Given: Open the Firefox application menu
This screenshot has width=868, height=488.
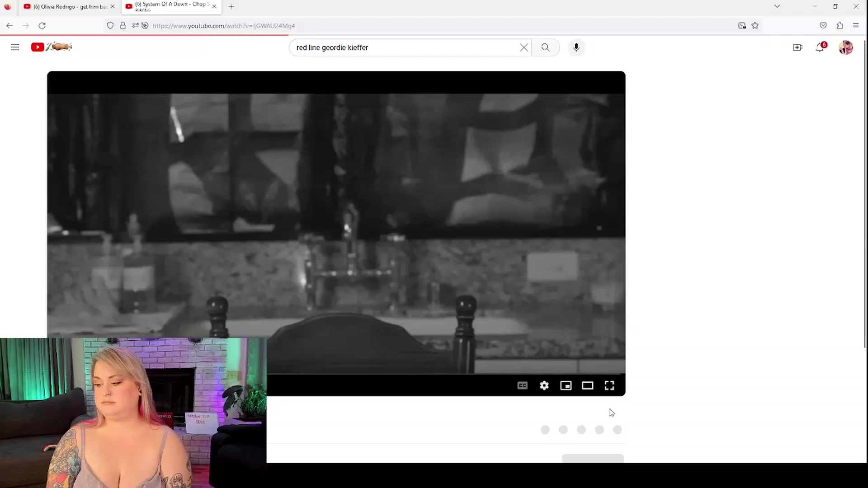Looking at the screenshot, I should click(x=855, y=26).
